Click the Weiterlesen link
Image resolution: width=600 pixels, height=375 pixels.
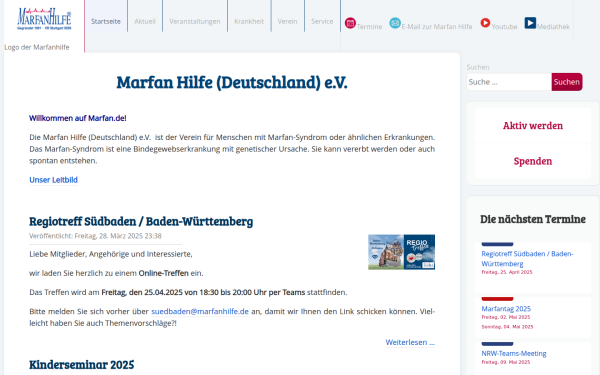pos(410,342)
